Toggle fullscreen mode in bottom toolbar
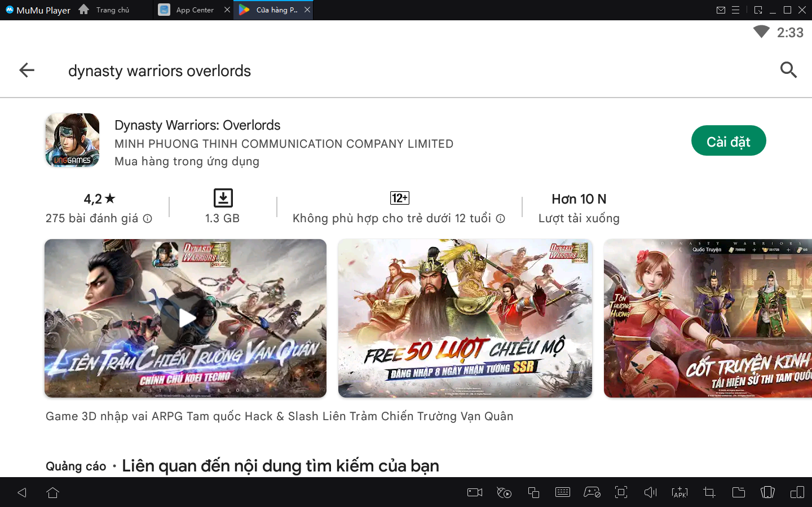This screenshot has width=812, height=507. 621,492
